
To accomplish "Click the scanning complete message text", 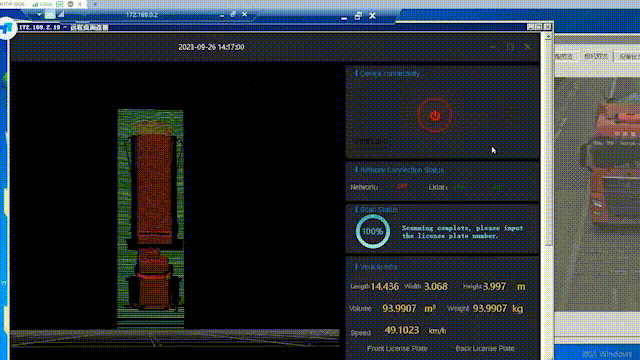I will tap(462, 232).
